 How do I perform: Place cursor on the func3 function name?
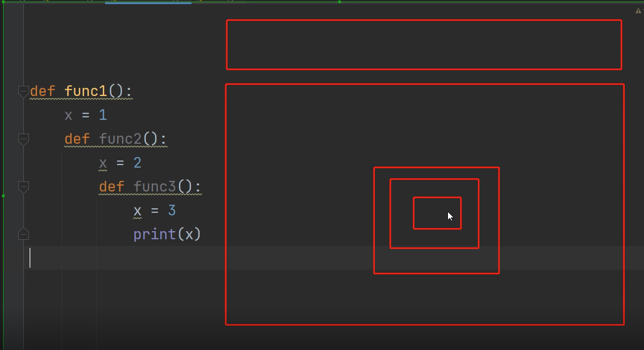pos(155,187)
